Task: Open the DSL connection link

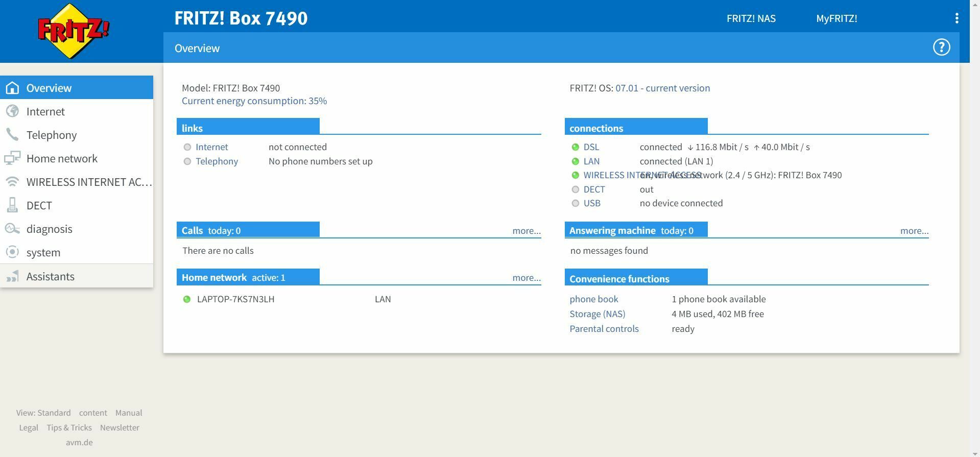Action: click(x=591, y=147)
